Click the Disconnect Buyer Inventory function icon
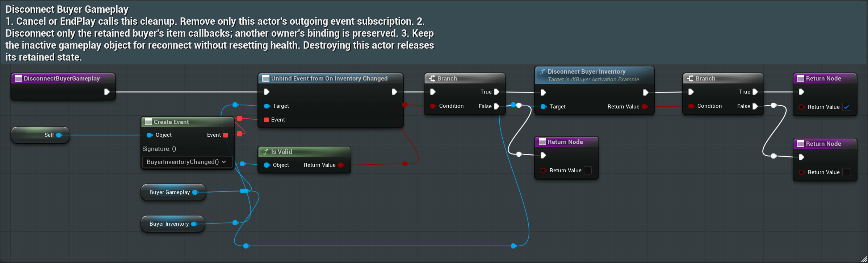 click(542, 72)
